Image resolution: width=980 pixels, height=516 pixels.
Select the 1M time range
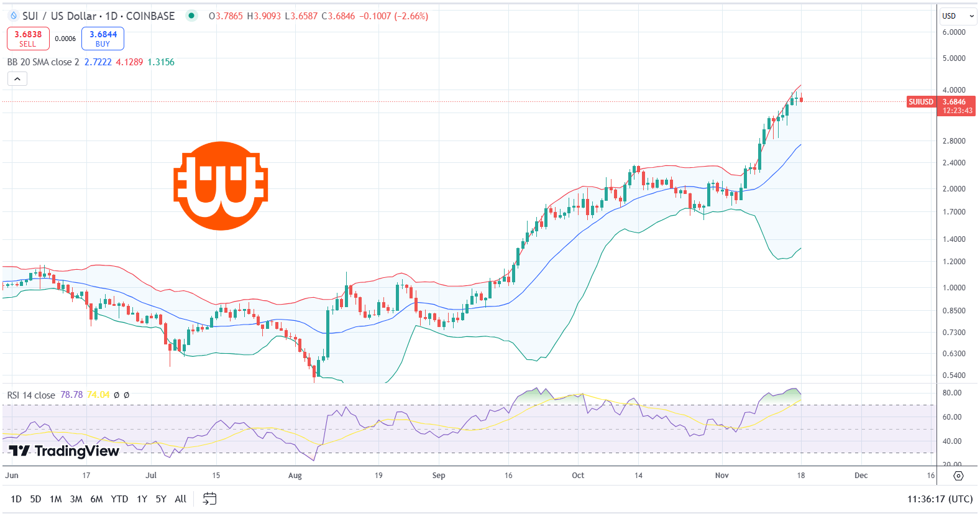55,499
